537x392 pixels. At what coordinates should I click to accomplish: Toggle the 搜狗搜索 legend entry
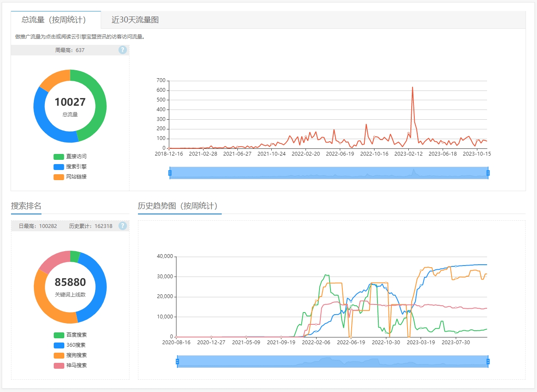pos(70,355)
